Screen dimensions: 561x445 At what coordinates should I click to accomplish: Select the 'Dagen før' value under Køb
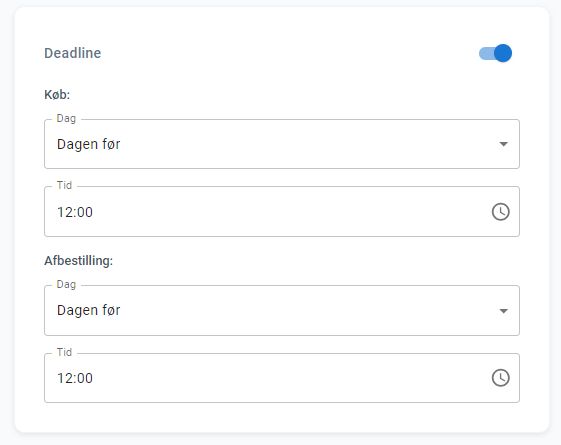tap(88, 144)
